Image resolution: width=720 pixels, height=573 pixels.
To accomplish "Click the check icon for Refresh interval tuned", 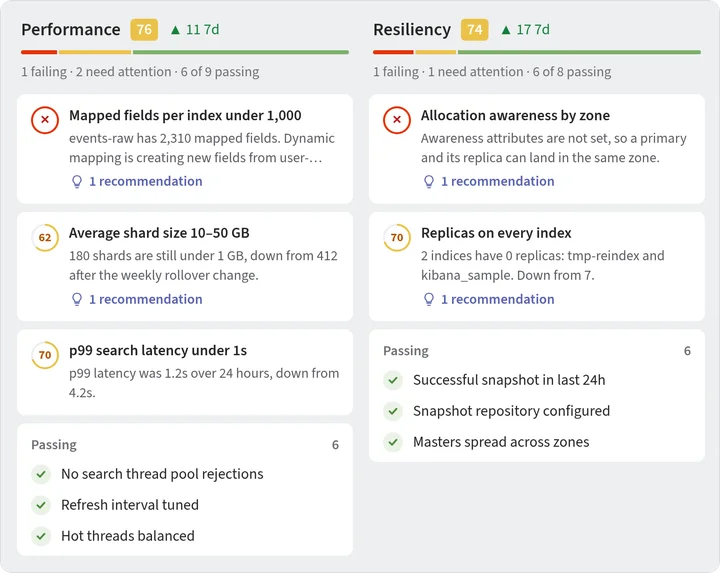I will [41, 505].
